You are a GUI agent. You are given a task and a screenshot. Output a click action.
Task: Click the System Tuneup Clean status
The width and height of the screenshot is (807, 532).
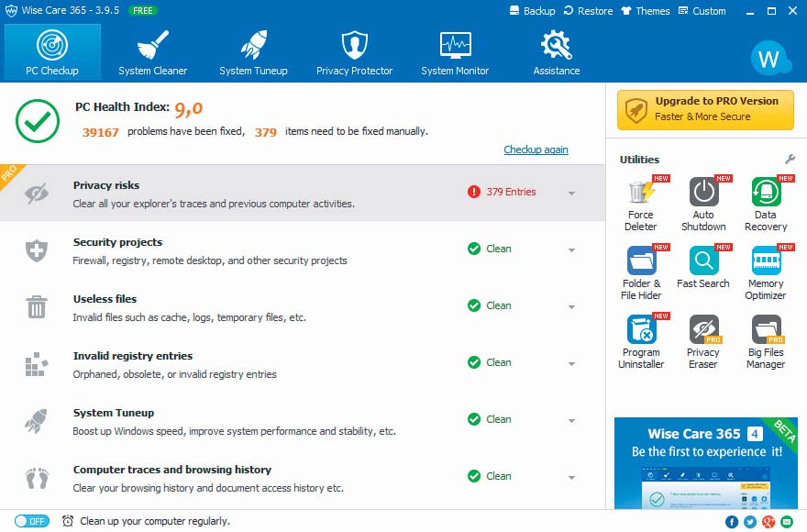click(x=499, y=419)
